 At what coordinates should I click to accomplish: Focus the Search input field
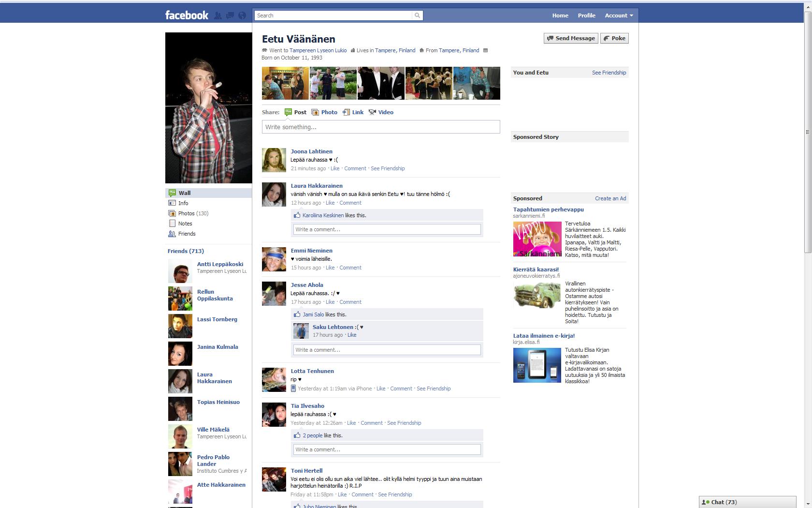pyautogui.click(x=333, y=15)
